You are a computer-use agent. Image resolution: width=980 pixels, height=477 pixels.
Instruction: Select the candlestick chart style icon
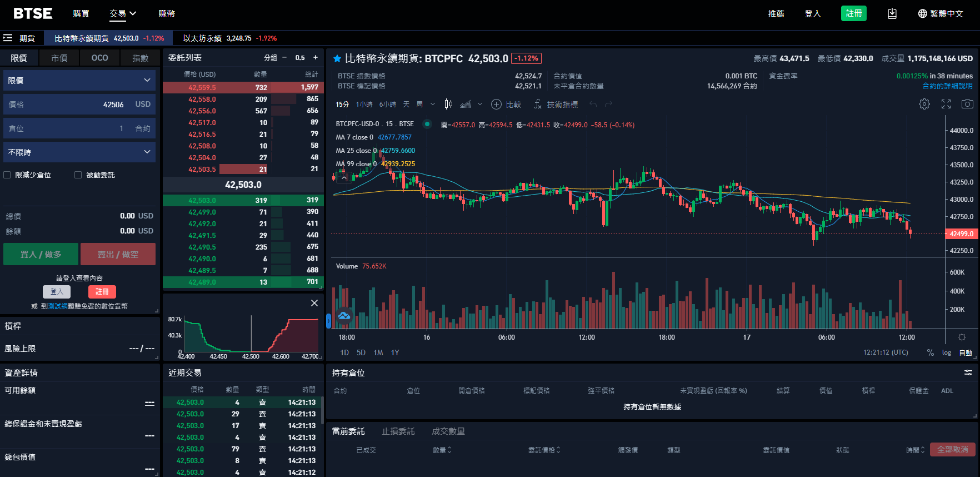[448, 104]
